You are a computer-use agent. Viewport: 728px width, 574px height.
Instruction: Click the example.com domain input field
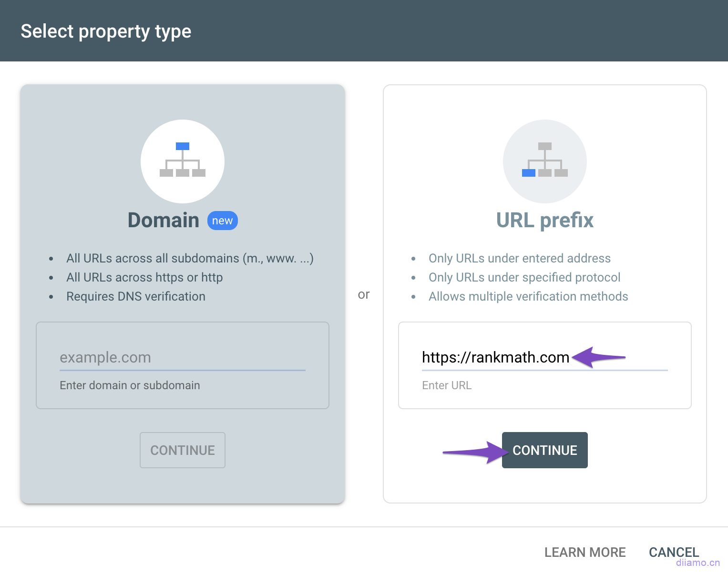coord(182,357)
